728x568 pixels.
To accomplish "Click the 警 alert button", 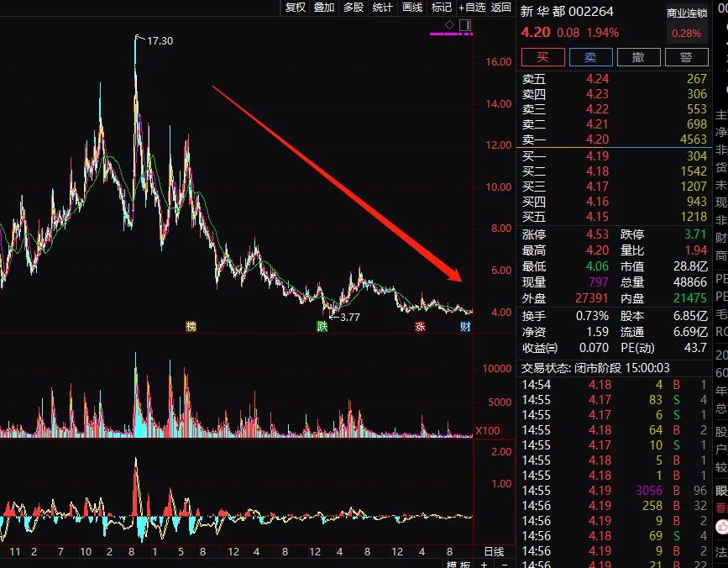I will (687, 57).
